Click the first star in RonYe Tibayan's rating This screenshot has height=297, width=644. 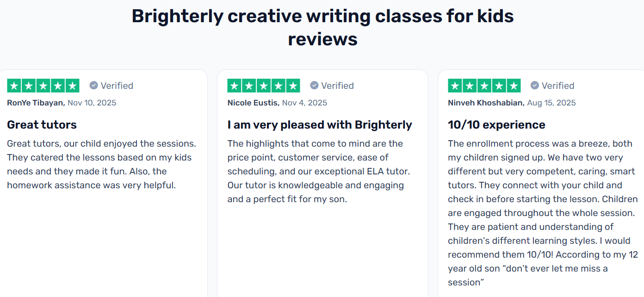pyautogui.click(x=14, y=86)
